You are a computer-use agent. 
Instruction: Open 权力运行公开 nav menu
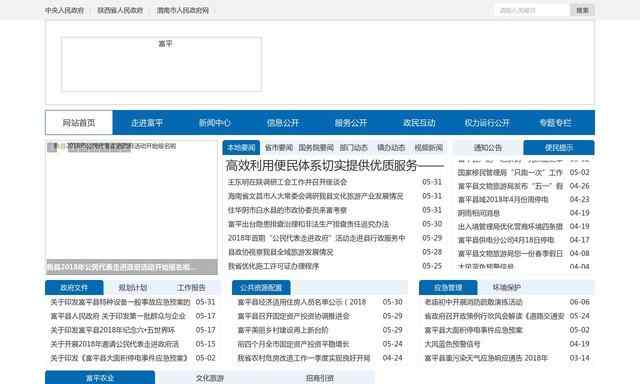(x=487, y=122)
